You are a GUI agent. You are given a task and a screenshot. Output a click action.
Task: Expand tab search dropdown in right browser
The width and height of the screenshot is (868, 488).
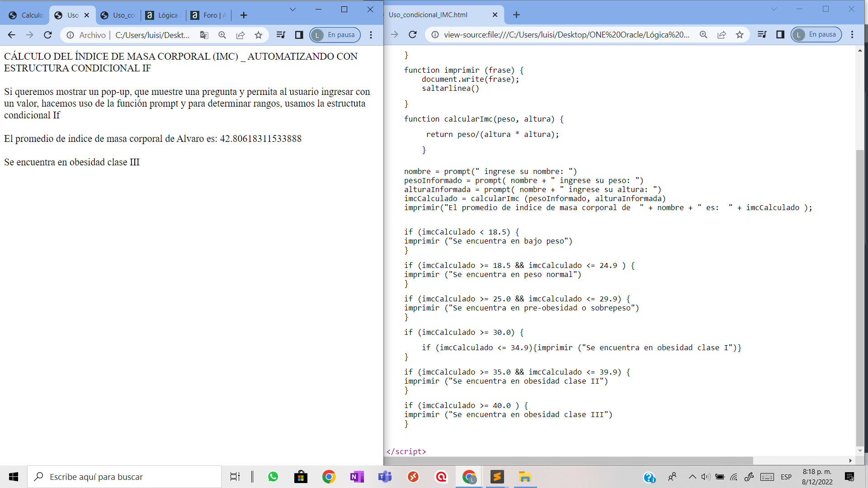click(x=774, y=9)
